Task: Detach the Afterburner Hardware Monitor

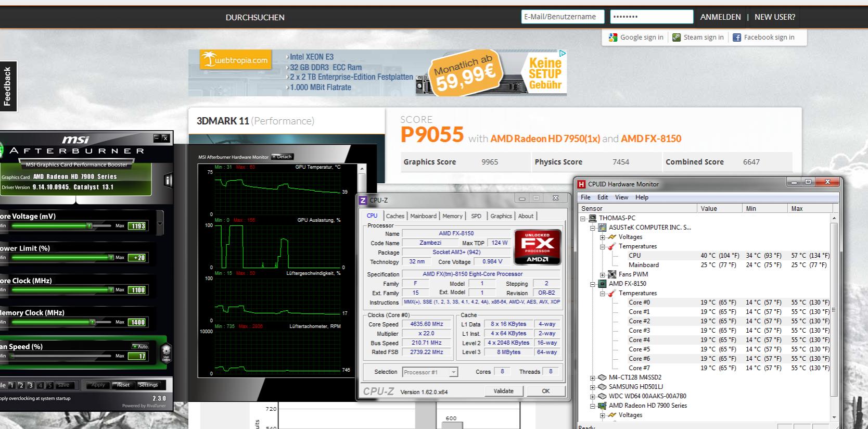Action: [x=283, y=157]
